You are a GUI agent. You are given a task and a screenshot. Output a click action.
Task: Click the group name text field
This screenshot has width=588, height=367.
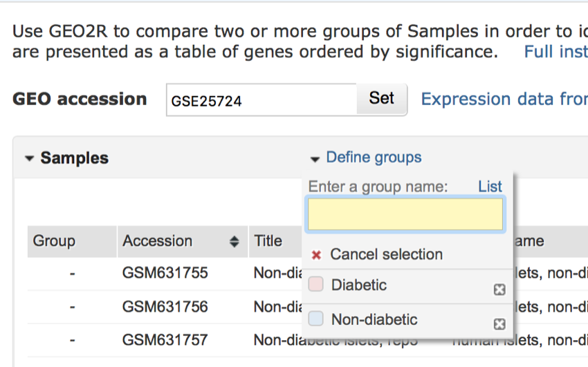[405, 215]
